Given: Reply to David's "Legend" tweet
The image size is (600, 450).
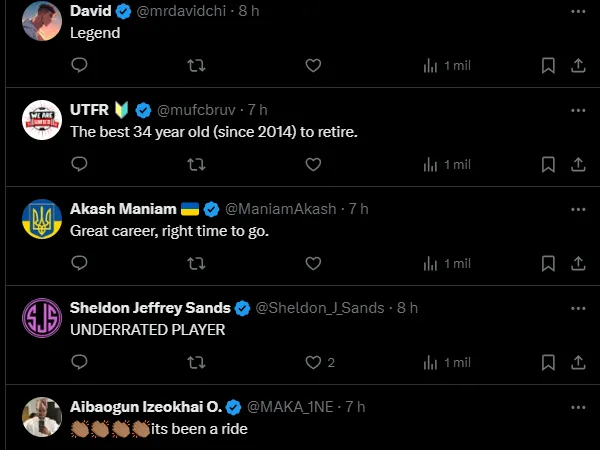Looking at the screenshot, I should (80, 65).
